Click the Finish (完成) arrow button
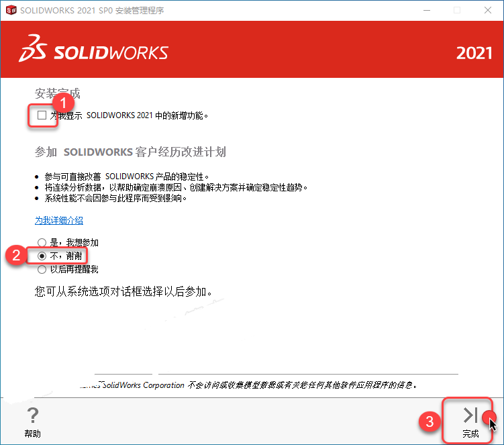Viewport: 504px width, 445px height. pyautogui.click(x=470, y=422)
